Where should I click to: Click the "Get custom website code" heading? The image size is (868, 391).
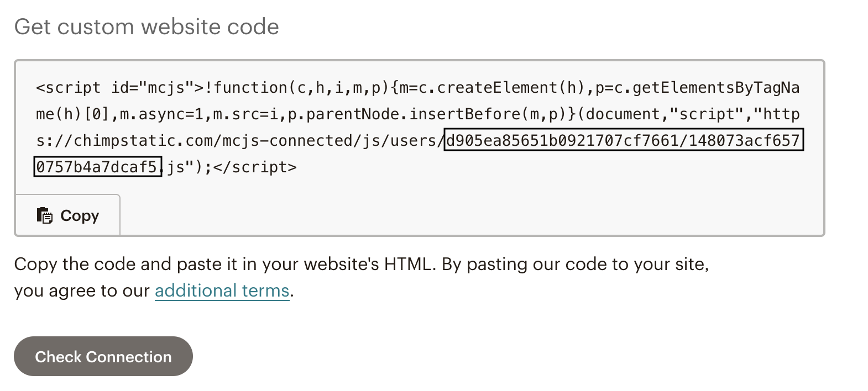point(147,27)
